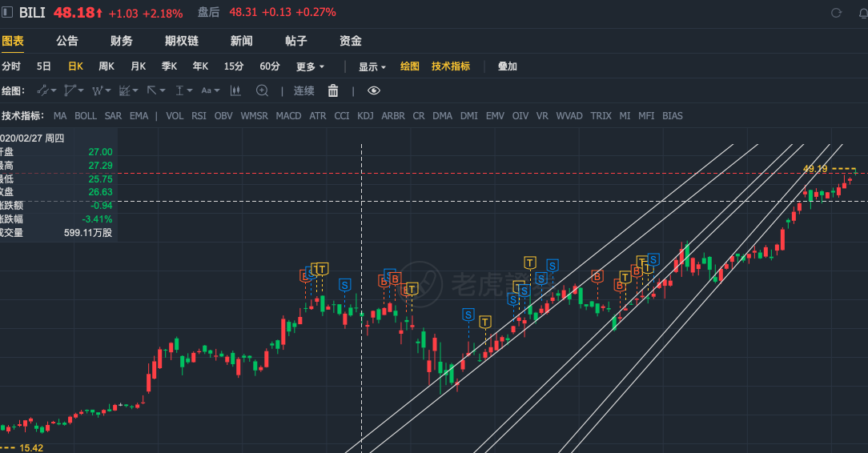Open the 帖子 tab

tap(295, 41)
